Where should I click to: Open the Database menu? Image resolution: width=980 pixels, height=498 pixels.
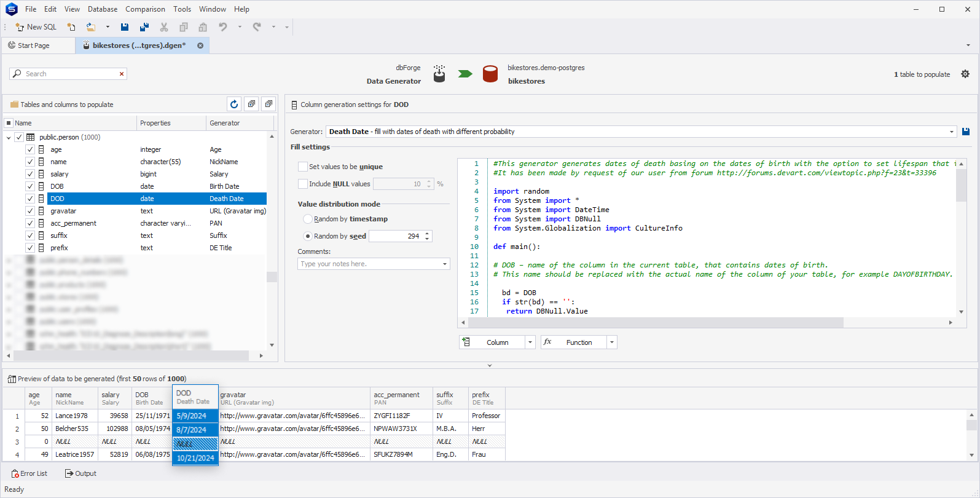[x=103, y=9]
